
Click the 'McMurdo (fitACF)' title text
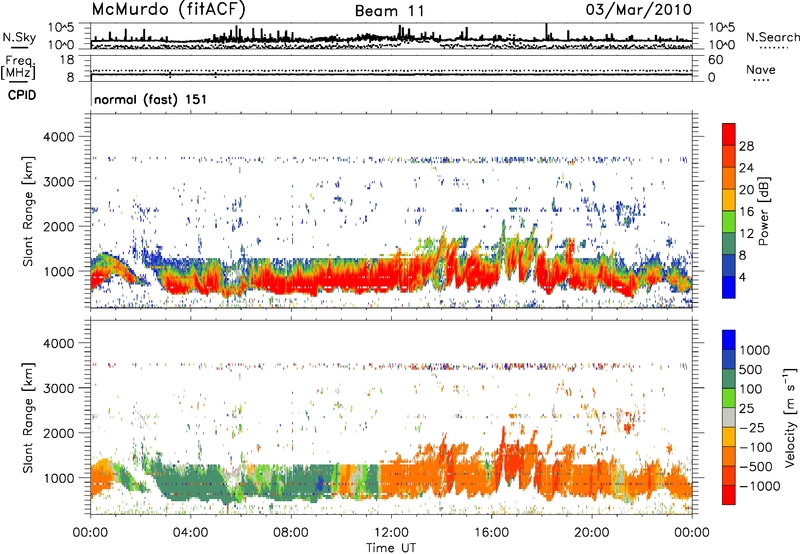[168, 9]
